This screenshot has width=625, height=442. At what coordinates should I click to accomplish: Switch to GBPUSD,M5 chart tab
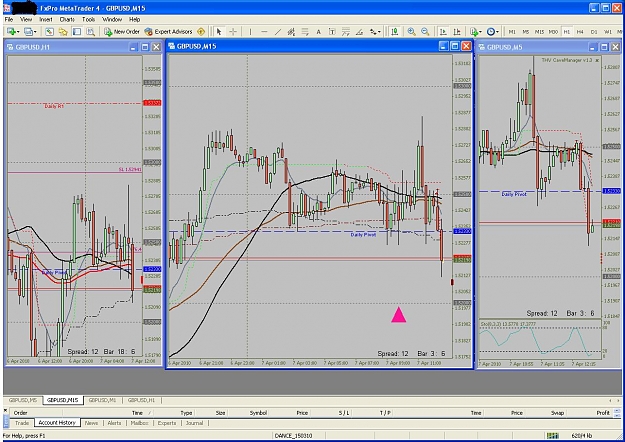point(23,400)
